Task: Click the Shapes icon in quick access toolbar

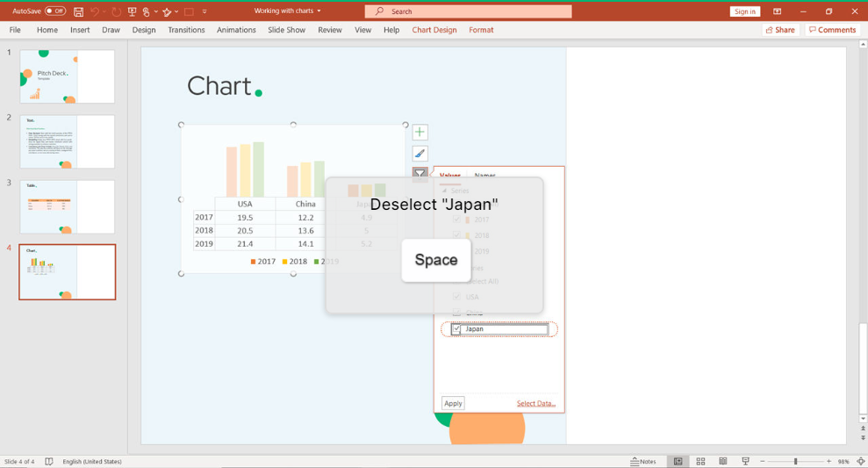Action: tap(167, 11)
